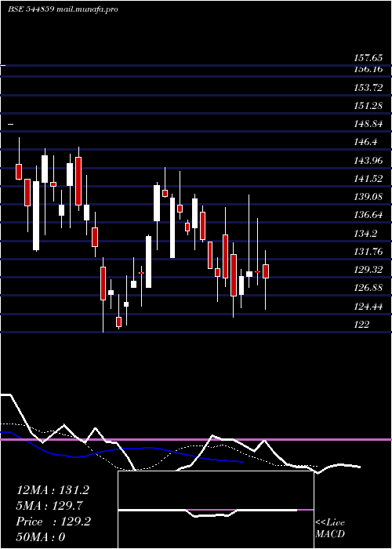Screen dimensions: 392x549
Task: Click the 126.88 price axis label
Action: 368,288
